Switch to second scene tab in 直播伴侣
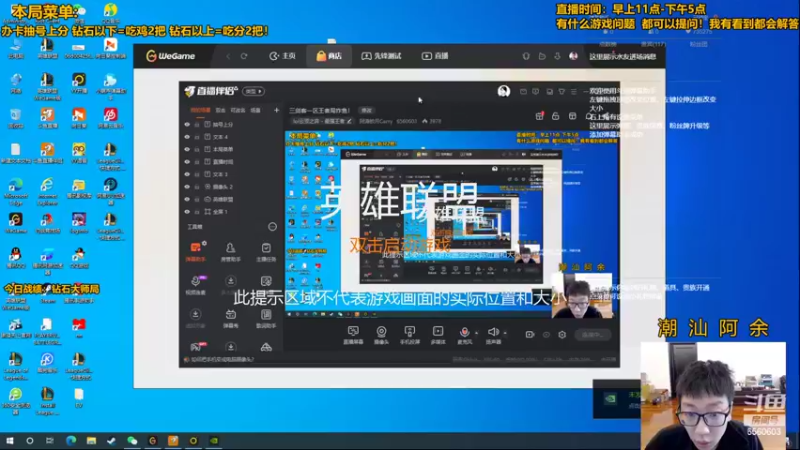Image resolution: width=800 pixels, height=450 pixels. tap(220, 110)
